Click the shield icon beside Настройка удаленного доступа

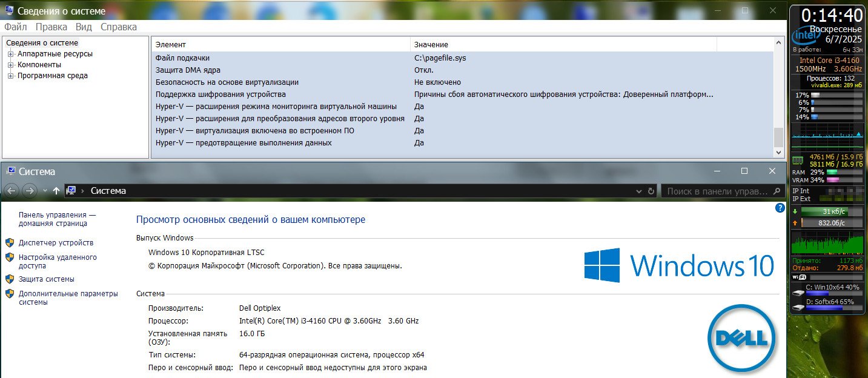point(10,257)
